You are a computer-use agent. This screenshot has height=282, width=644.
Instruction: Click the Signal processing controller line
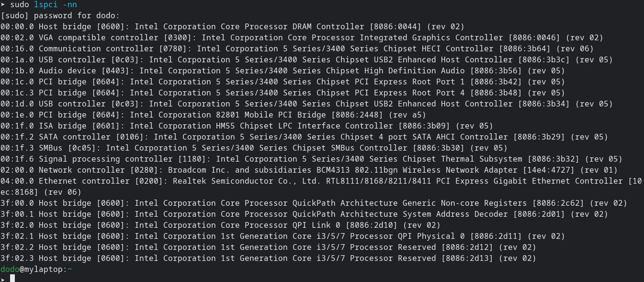point(311,159)
